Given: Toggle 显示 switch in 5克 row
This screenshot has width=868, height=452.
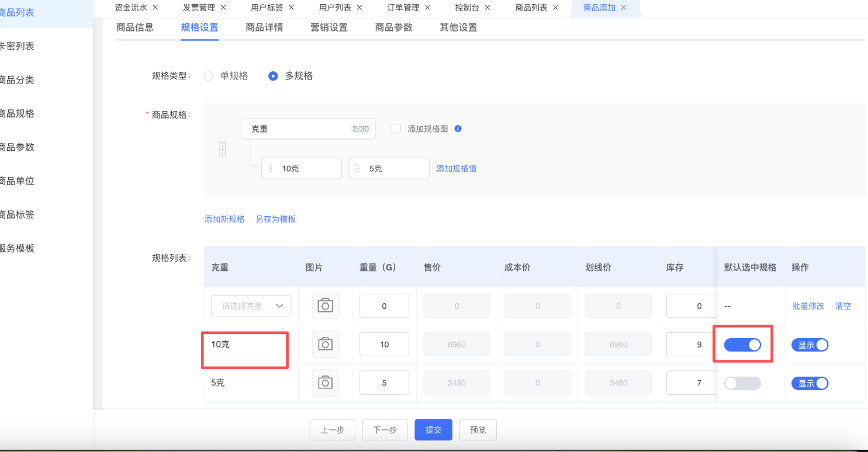Looking at the screenshot, I should [x=810, y=383].
